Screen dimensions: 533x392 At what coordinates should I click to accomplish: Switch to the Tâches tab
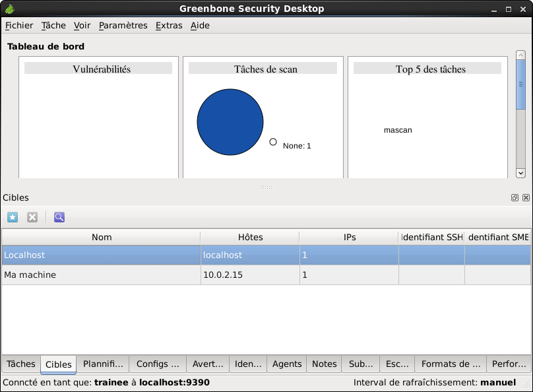[x=20, y=364]
